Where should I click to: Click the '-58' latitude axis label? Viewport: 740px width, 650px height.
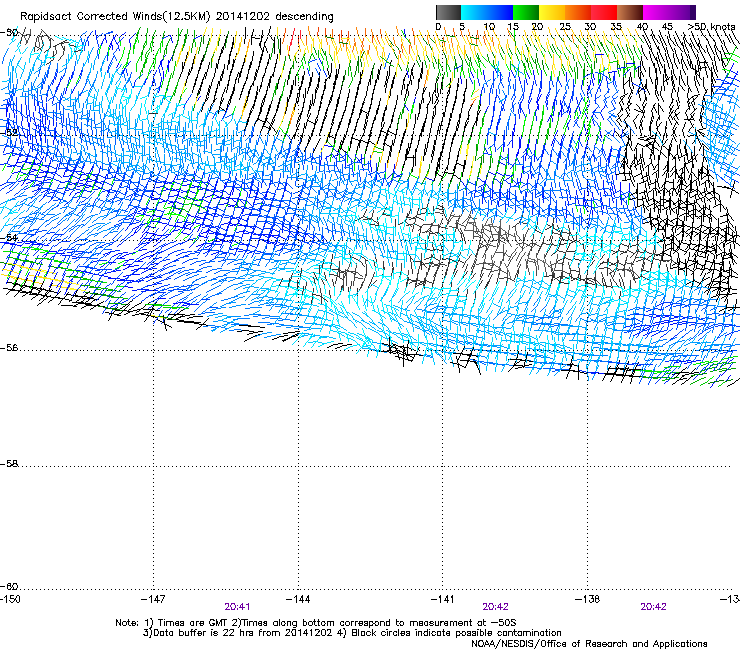[x=9, y=464]
